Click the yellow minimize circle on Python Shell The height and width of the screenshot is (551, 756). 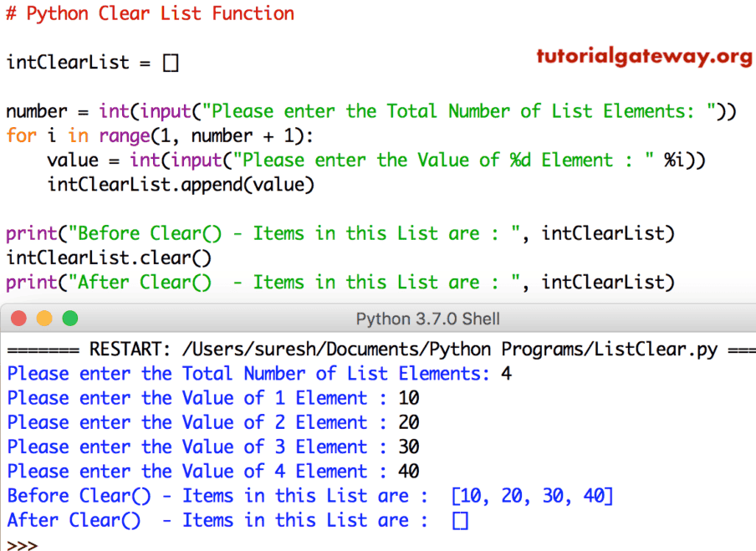(x=44, y=318)
